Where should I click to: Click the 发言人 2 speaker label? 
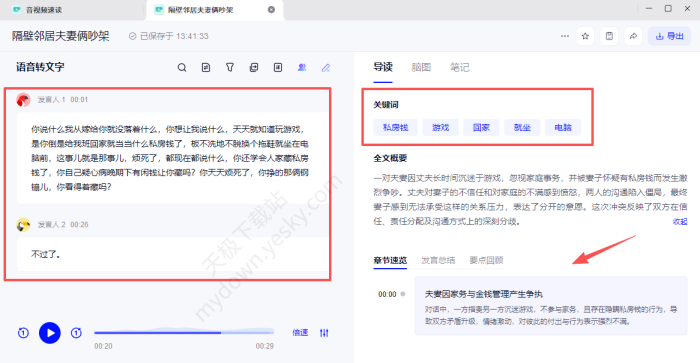click(51, 225)
